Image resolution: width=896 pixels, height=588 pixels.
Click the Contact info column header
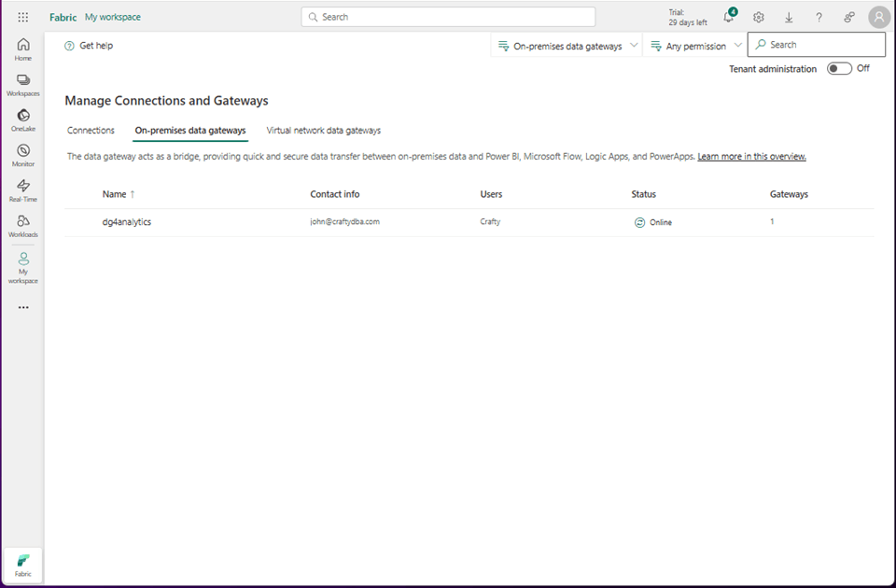(335, 194)
